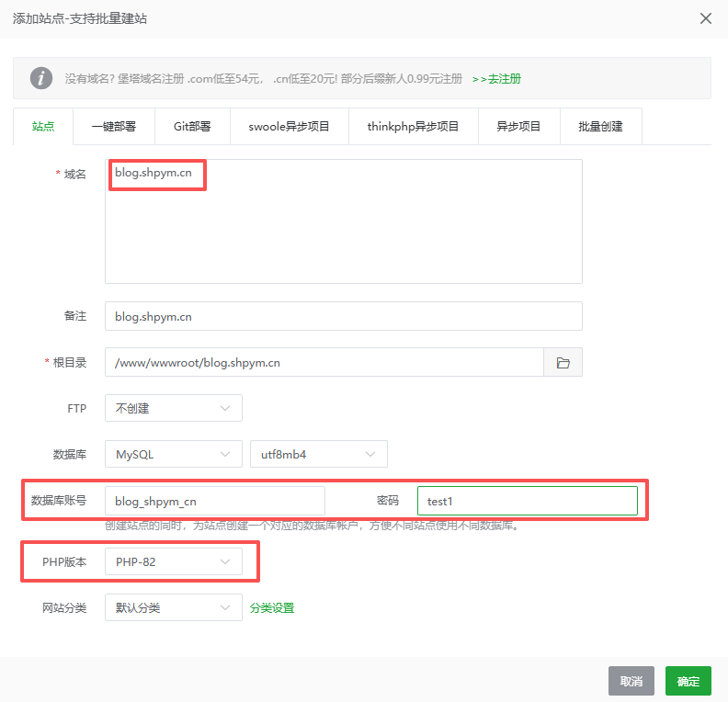Follow the >>去注册 domain registration link
This screenshot has height=702, width=728.
tap(496, 79)
